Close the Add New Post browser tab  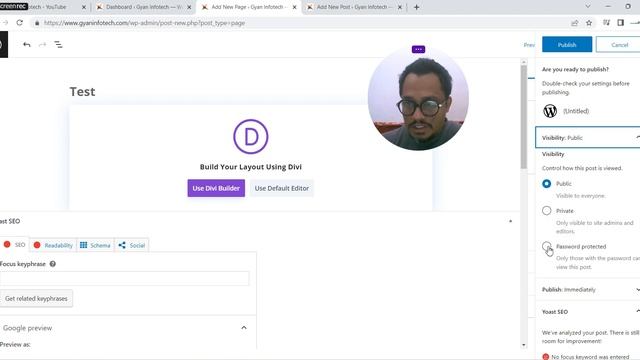[400, 7]
